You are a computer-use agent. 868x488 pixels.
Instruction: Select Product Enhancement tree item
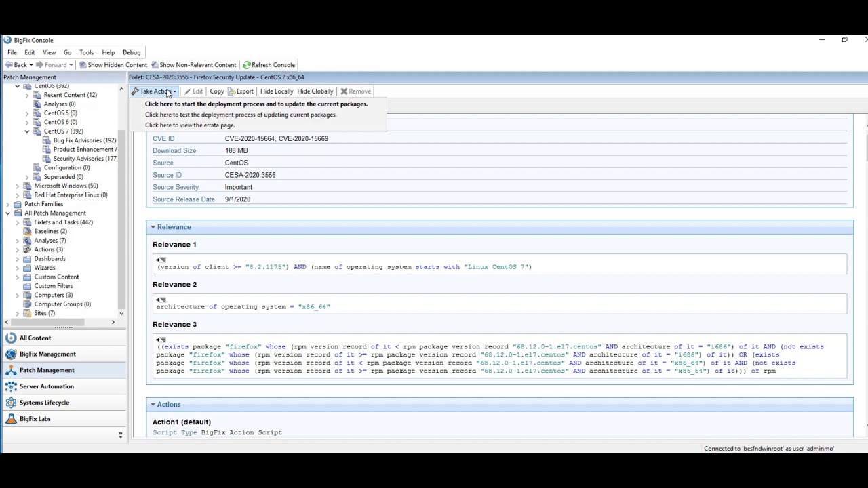point(85,150)
